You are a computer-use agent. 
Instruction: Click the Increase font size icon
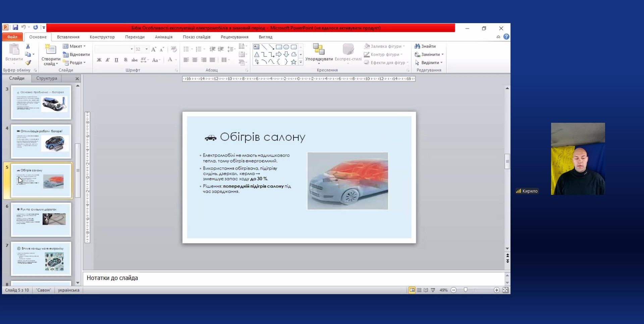coord(154,49)
